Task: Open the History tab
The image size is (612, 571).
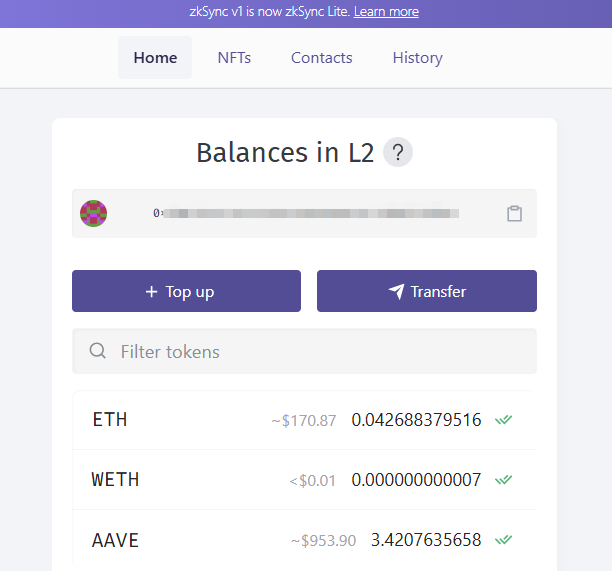Action: click(417, 58)
